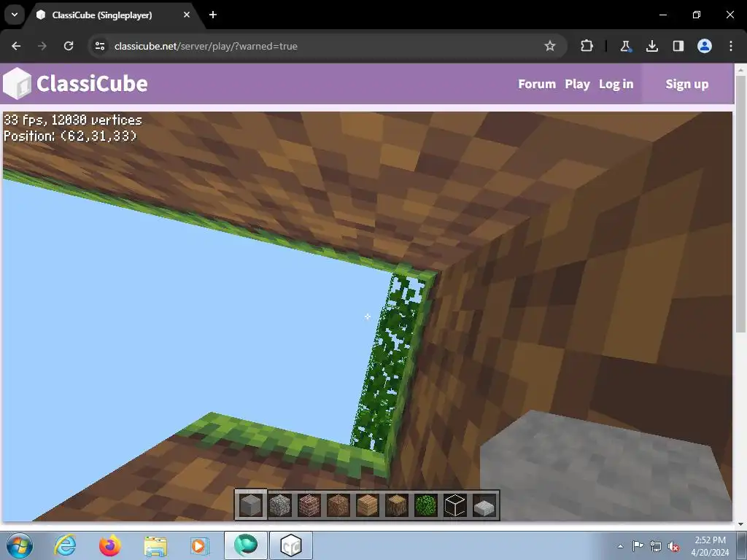747x560 pixels.
Task: Click the ClassiCube cube logo
Action: pos(17,84)
